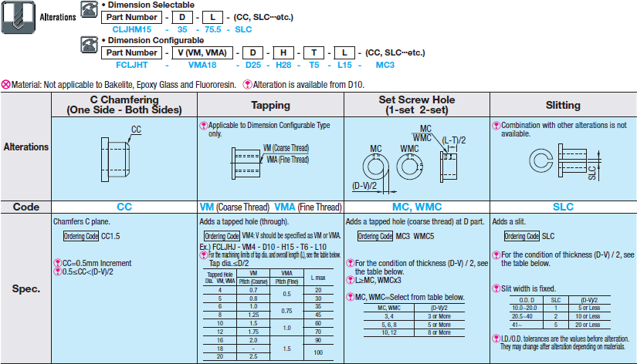Click the example value FCLJHT
This screenshot has width=637, height=364.
131,65
